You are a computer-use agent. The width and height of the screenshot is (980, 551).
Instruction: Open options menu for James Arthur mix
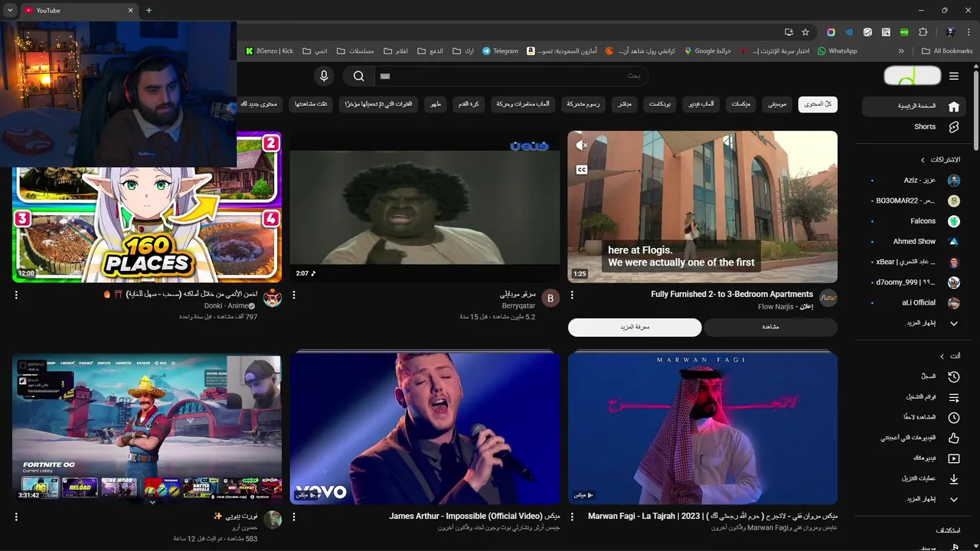point(294,517)
